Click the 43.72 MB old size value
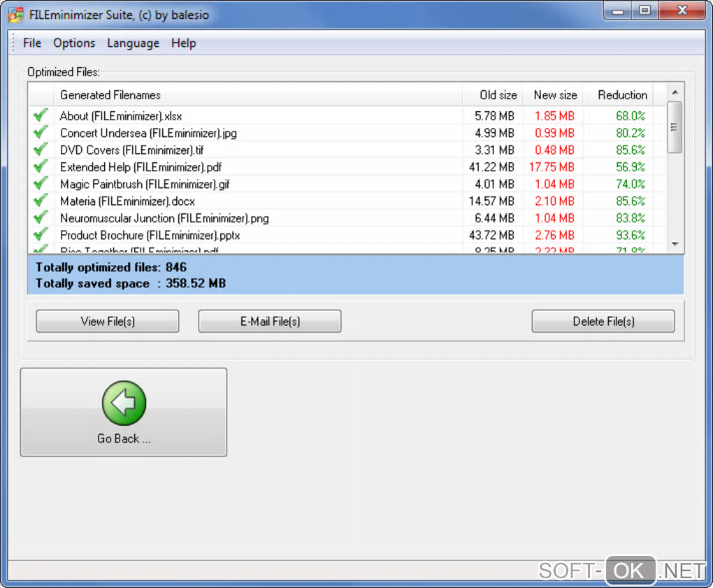This screenshot has width=713, height=588. tap(491, 236)
